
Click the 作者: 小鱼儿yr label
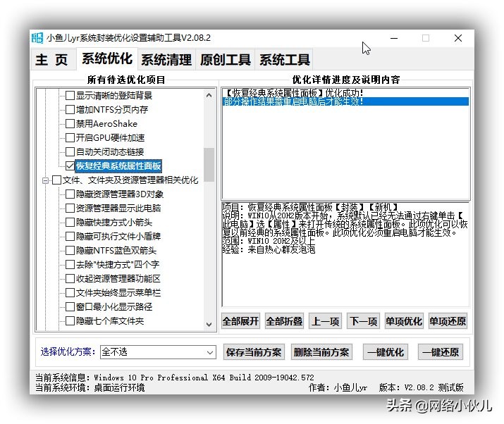[338, 387]
